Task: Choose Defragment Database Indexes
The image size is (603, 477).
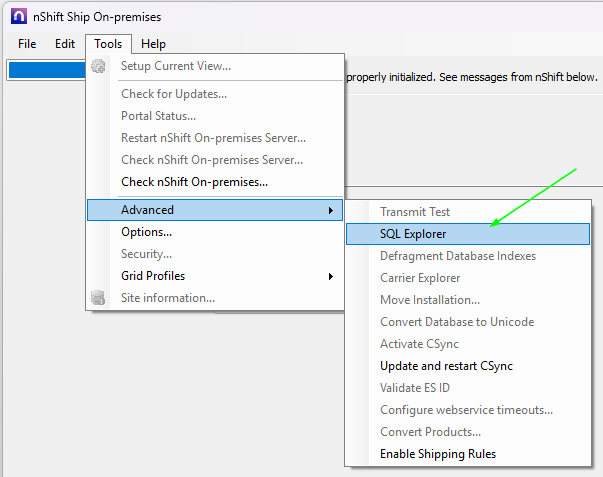Action: [x=458, y=256]
